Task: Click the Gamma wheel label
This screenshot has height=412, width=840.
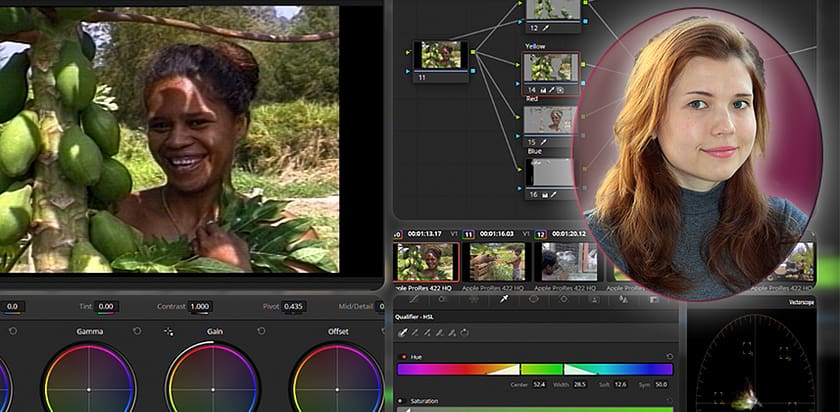Action: (89, 332)
